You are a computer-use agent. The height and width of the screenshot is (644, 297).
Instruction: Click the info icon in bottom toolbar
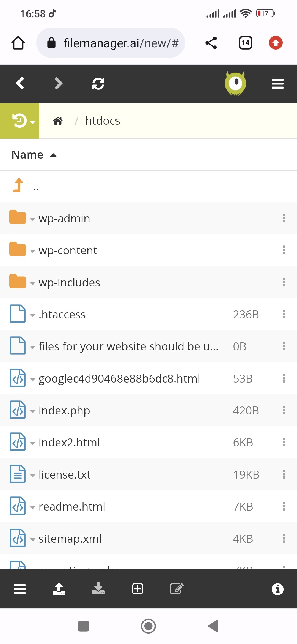[277, 589]
